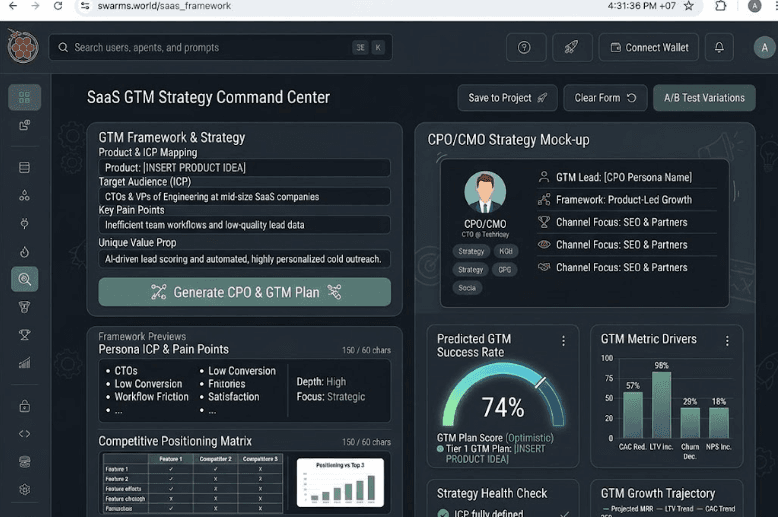Click the 'Framework: Product-Led Growth' row
Screen dimensions: 778x517
point(627,199)
